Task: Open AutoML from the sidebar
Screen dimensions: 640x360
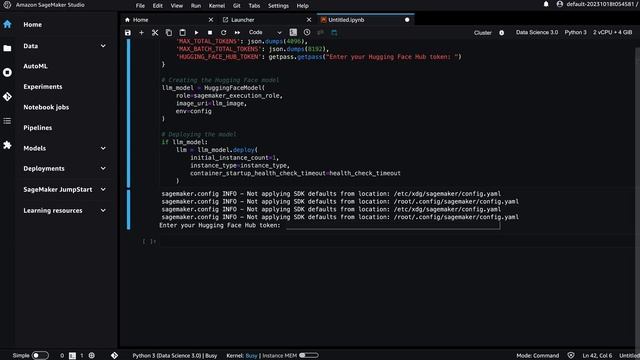Action: (x=36, y=66)
